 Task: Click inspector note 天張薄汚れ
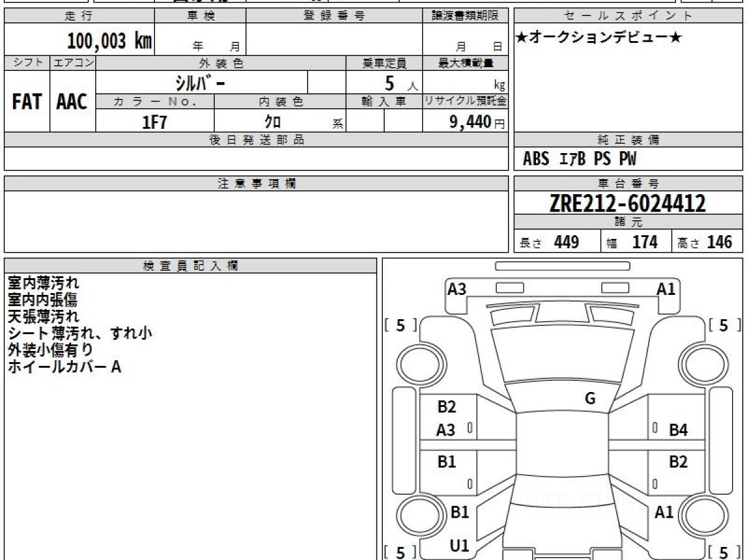click(x=44, y=317)
